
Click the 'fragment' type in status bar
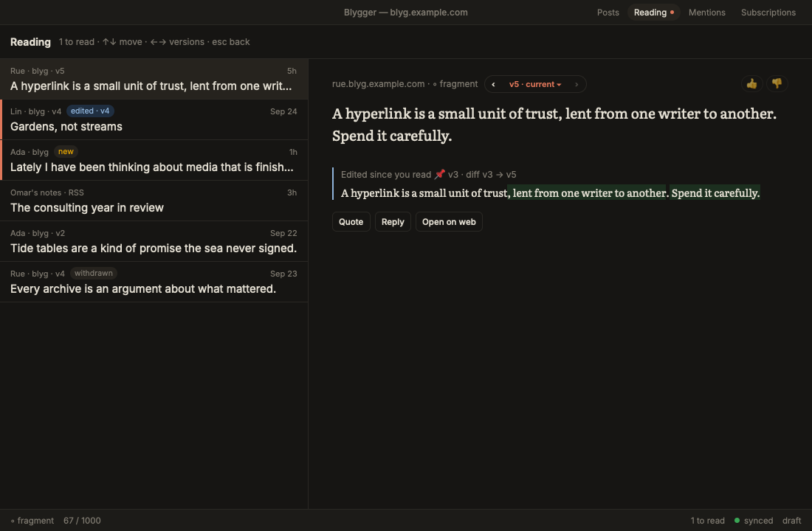click(x=32, y=521)
